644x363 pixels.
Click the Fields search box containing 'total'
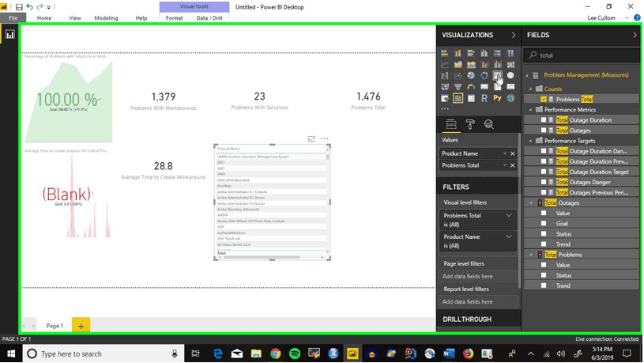coord(582,55)
